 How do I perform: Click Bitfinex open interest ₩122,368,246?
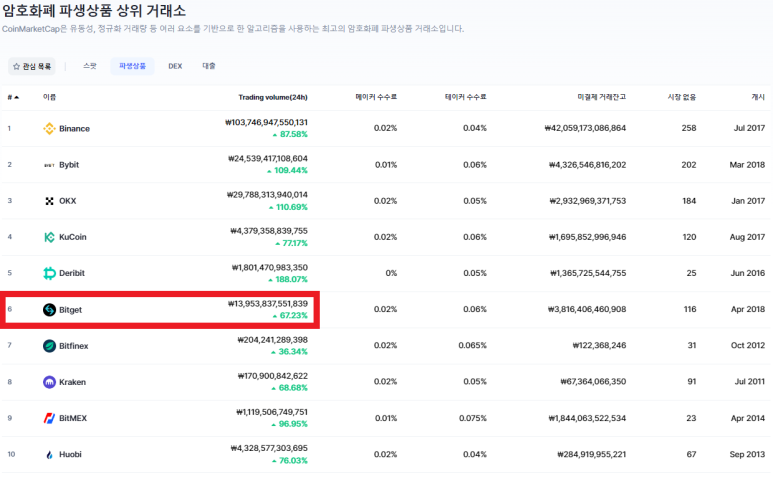click(x=599, y=345)
